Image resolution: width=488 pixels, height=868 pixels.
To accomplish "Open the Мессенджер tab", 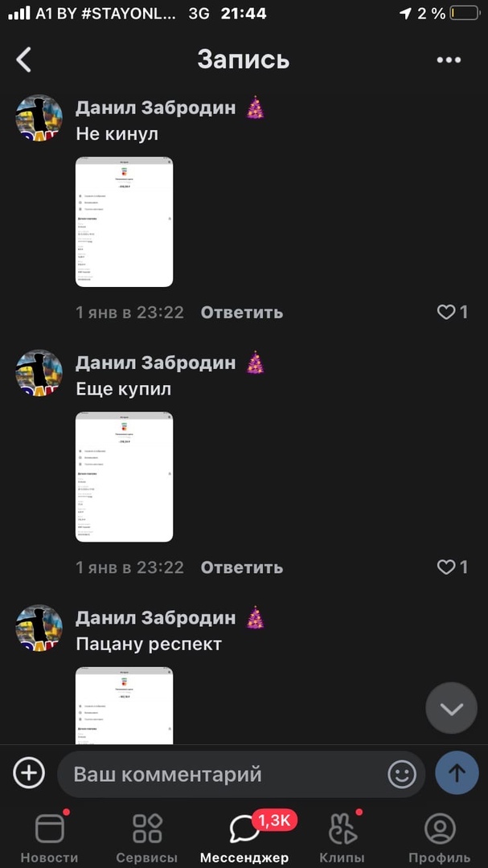I will [244, 837].
